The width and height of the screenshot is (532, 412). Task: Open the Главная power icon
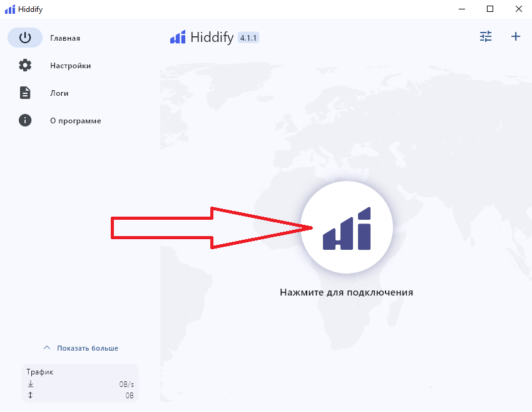pos(25,38)
